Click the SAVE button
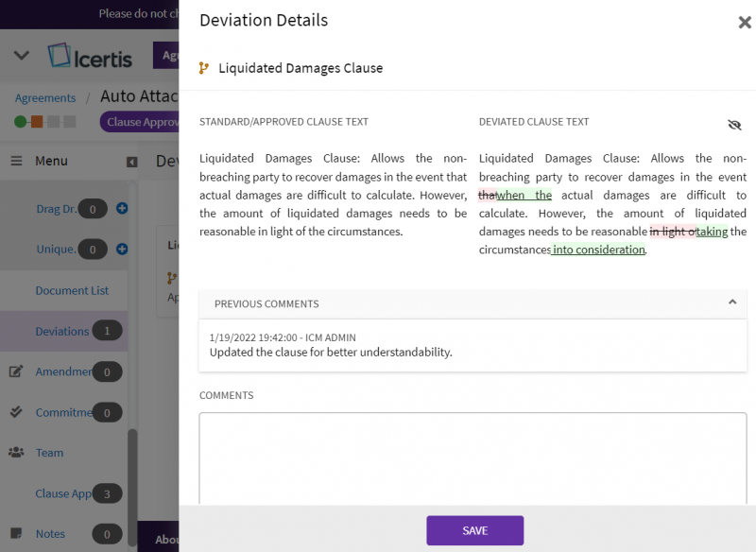This screenshot has width=756, height=552. pos(474,530)
